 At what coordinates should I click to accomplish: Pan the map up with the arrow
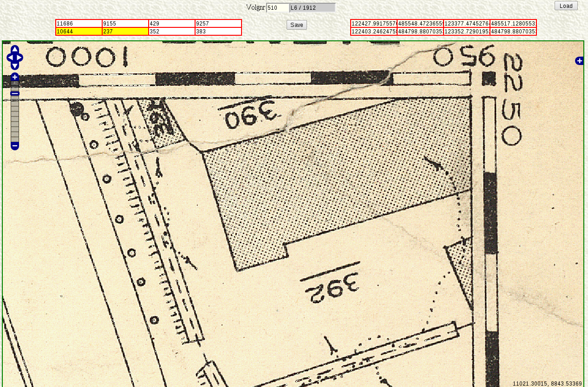(x=15, y=49)
